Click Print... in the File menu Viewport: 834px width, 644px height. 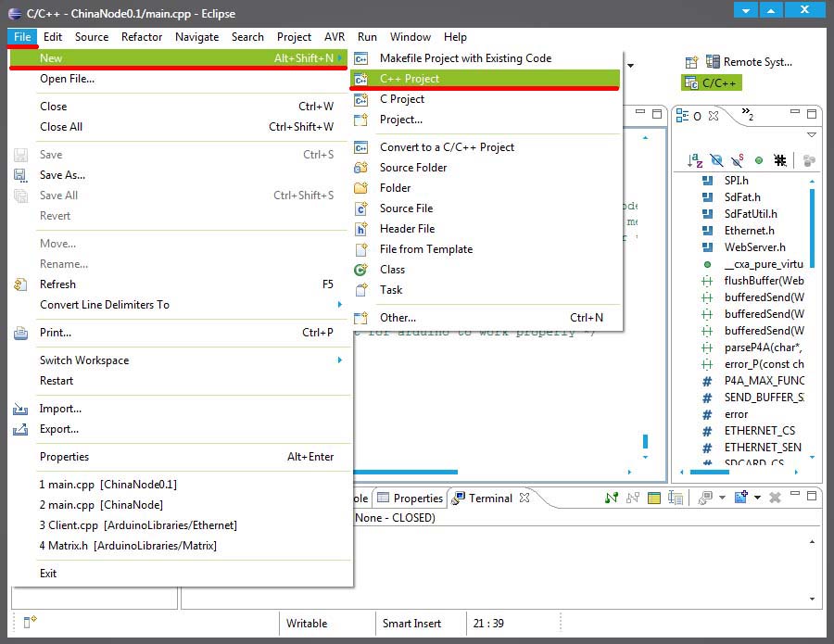pos(180,333)
